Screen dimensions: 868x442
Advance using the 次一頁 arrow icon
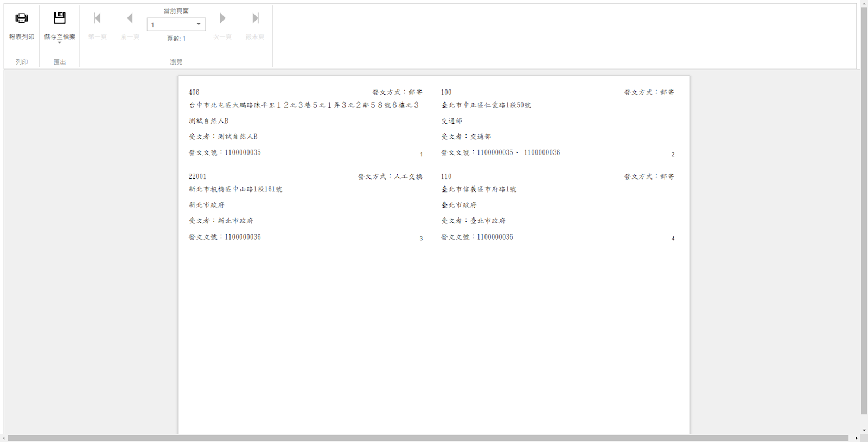point(222,18)
